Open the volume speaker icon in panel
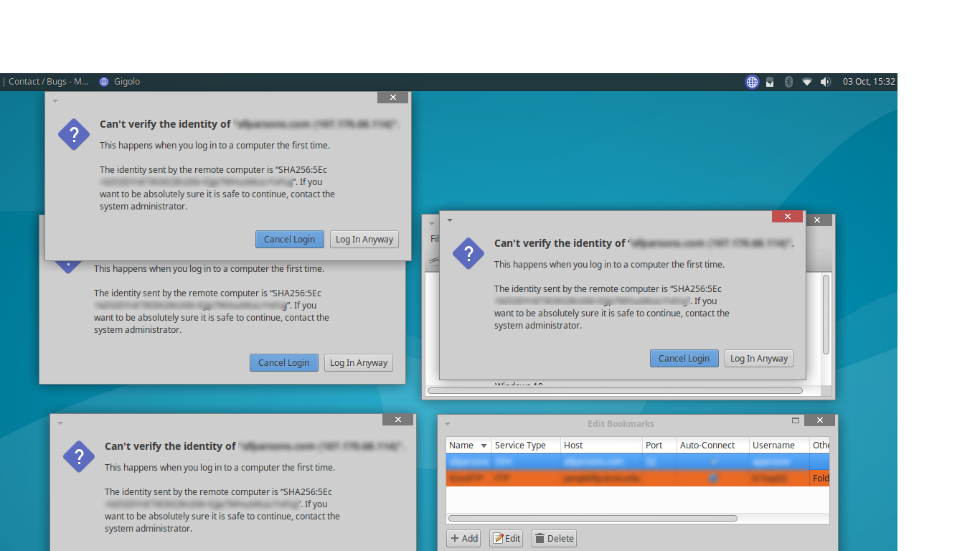980x551 pixels. pyautogui.click(x=825, y=82)
